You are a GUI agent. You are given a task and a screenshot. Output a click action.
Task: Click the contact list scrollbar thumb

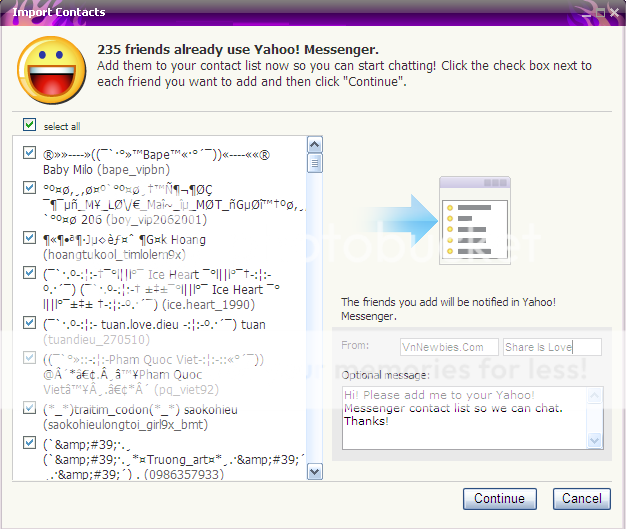coord(315,164)
